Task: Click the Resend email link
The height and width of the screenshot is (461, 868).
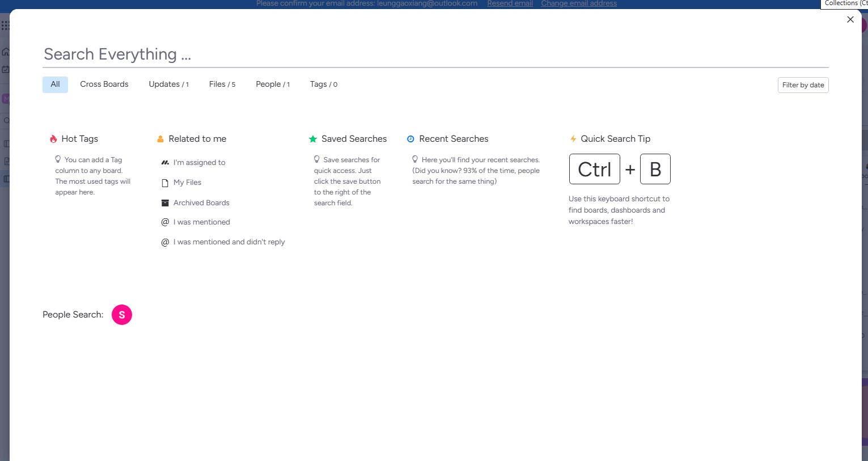Action: (x=510, y=3)
